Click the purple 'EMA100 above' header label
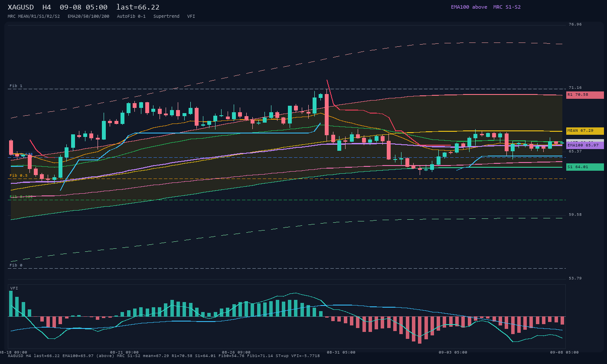The height and width of the screenshot is (364, 607). (469, 7)
